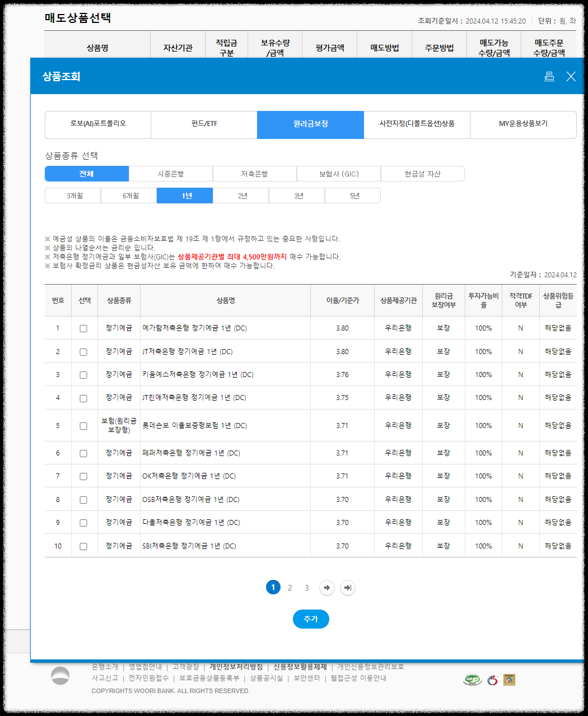
Task: Close the 상품조회 popup with the X icon
Action: point(571,77)
